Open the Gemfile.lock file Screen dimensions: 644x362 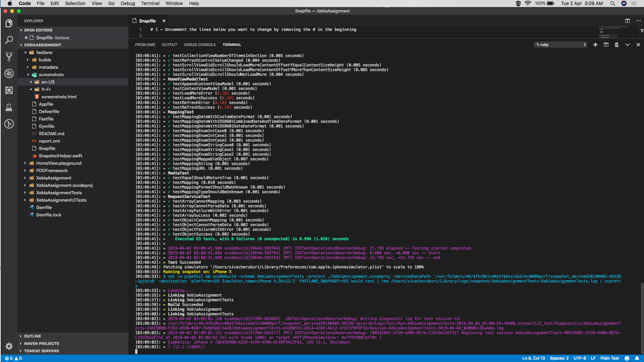tap(73, 215)
